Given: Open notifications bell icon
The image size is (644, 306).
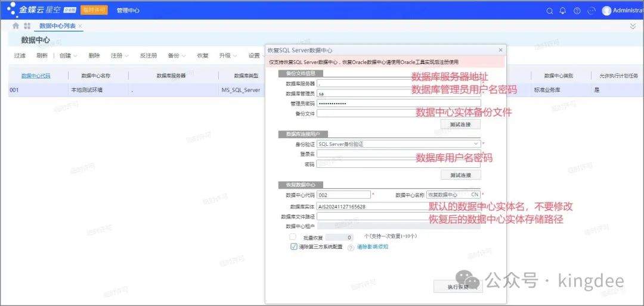Looking at the screenshot, I should [563, 11].
